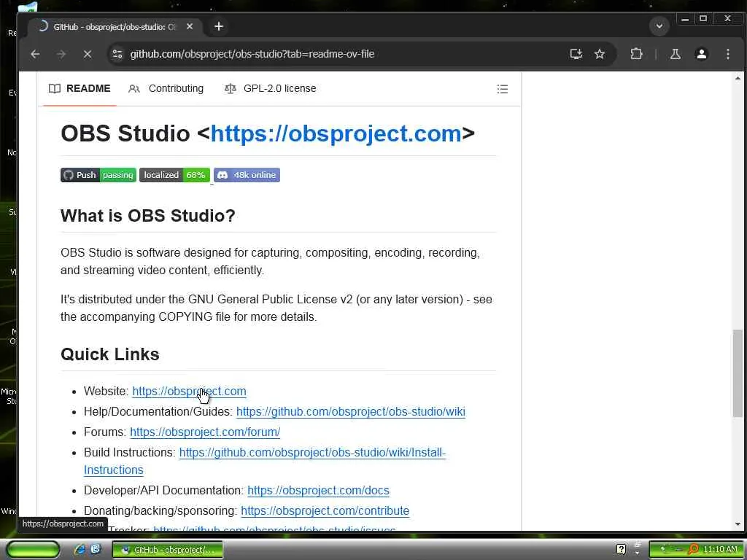Launch Internet Explorer from quick launch

point(80,550)
